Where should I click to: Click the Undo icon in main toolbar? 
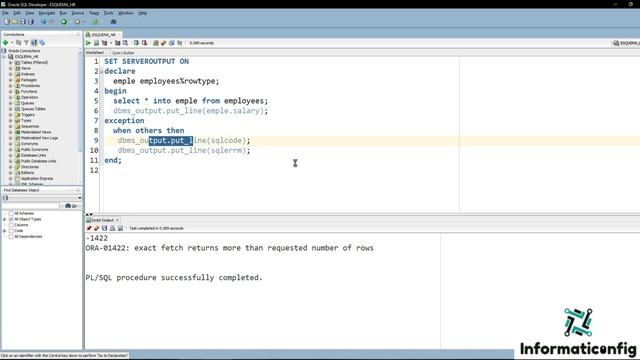coord(43,22)
